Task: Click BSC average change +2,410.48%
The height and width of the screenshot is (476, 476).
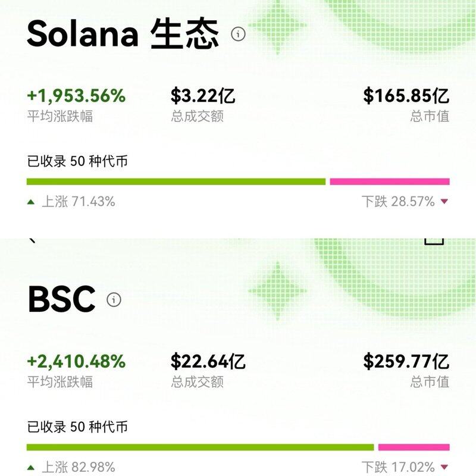Action: (x=76, y=361)
